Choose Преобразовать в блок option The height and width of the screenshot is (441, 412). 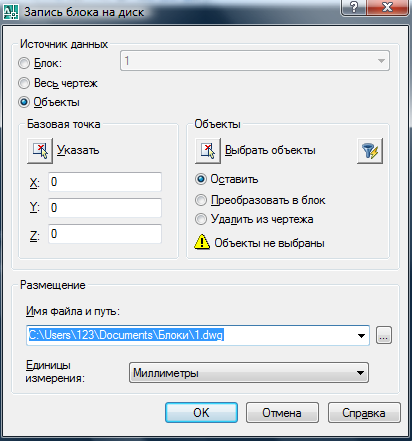[201, 200]
